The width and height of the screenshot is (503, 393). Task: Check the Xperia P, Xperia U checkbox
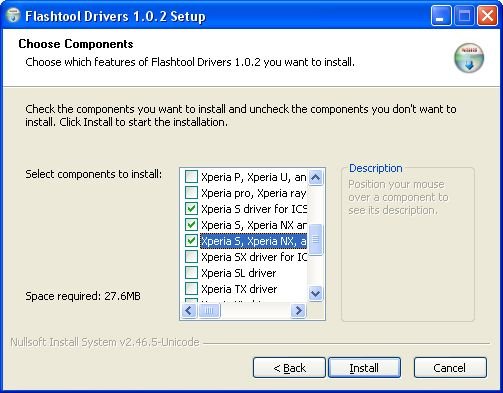[191, 177]
